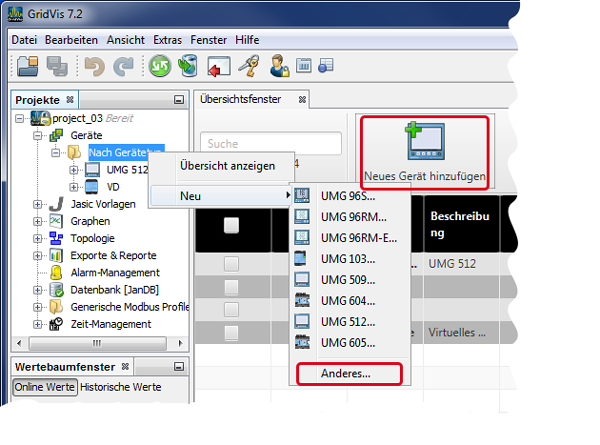Open the Extras menu
Image resolution: width=600 pixels, height=445 pixels.
(x=173, y=38)
